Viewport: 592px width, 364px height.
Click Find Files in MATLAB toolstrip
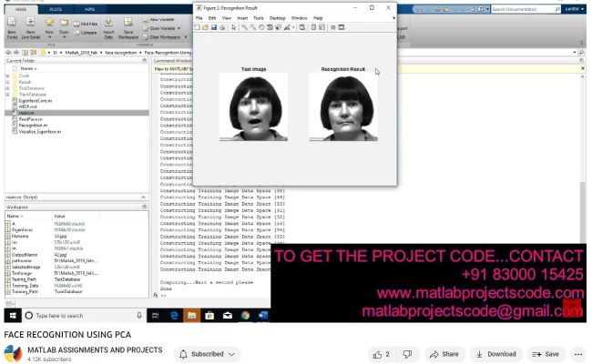click(x=86, y=24)
